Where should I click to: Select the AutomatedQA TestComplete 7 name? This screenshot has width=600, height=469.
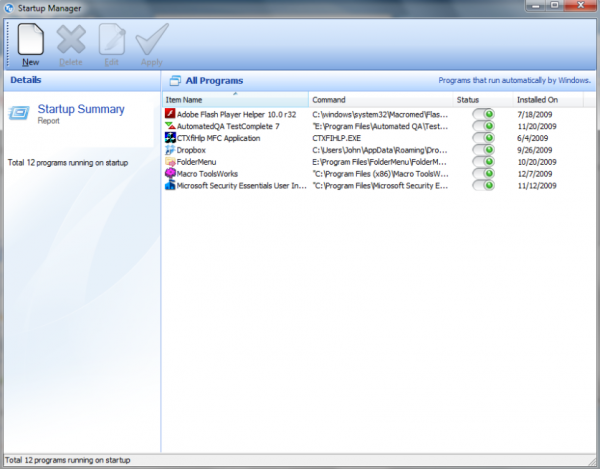click(228, 126)
